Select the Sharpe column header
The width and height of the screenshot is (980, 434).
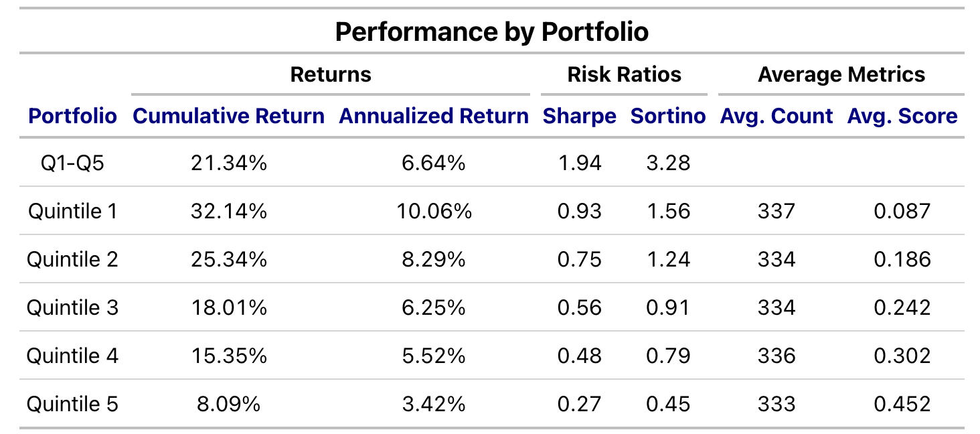[x=579, y=116]
